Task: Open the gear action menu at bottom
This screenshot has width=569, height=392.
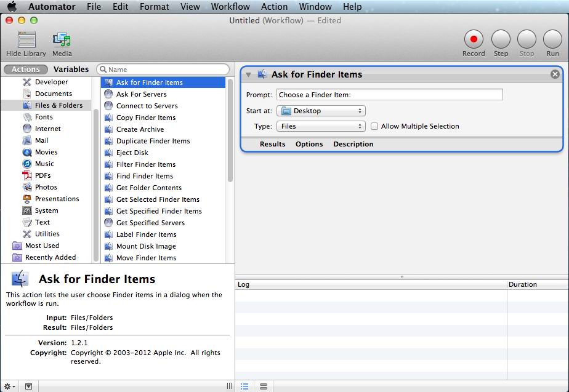Action: point(9,386)
